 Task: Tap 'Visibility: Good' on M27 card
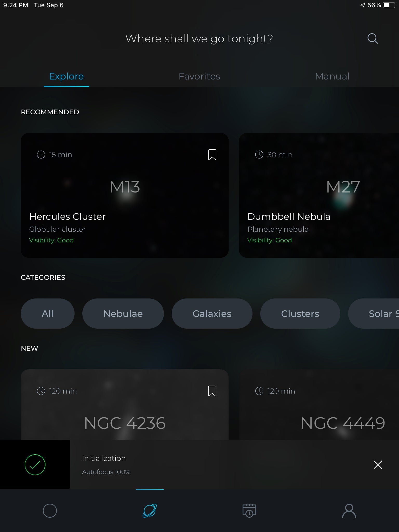pyautogui.click(x=270, y=240)
